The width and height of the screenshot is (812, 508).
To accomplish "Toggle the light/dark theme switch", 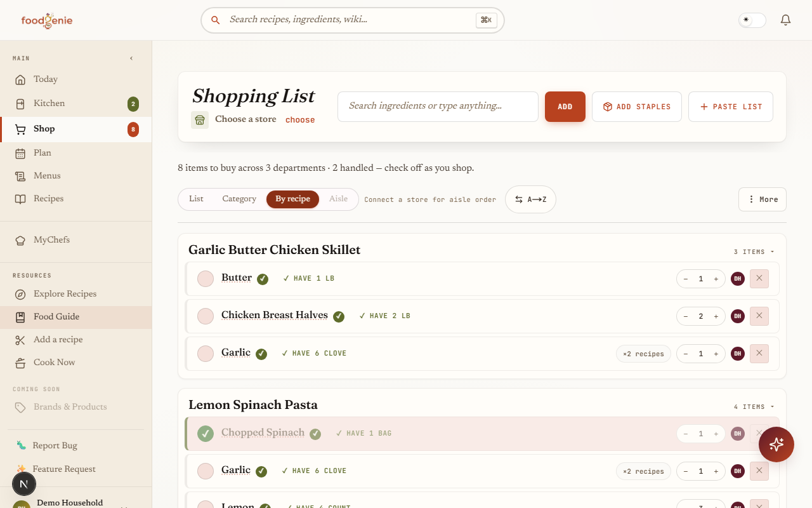I will click(x=752, y=20).
